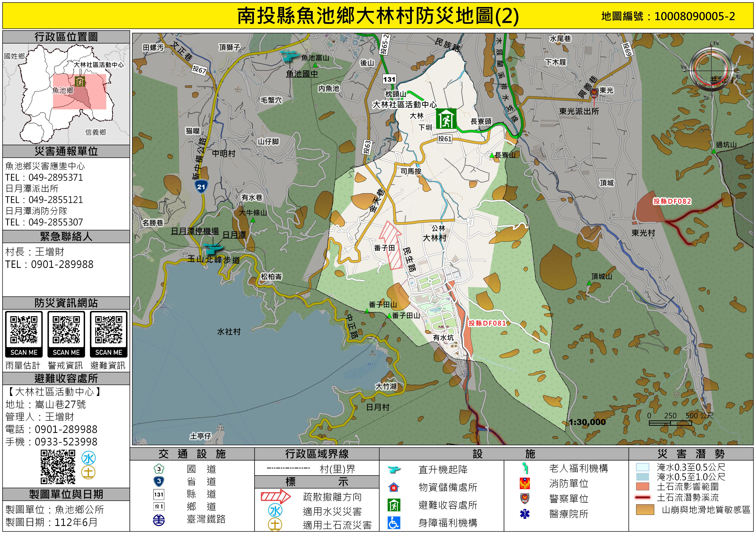The image size is (756, 534).
Task: Click the 投縣DF082 debris flow label
Action: [672, 201]
